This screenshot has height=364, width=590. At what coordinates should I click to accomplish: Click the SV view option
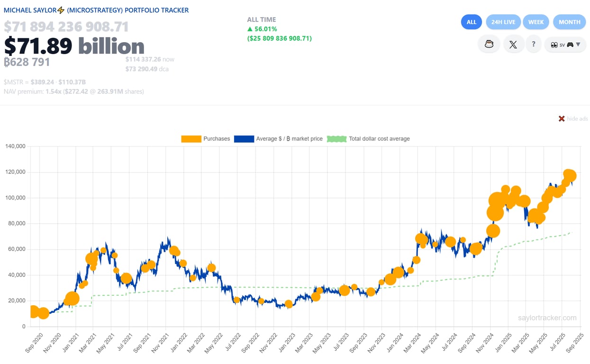562,45
